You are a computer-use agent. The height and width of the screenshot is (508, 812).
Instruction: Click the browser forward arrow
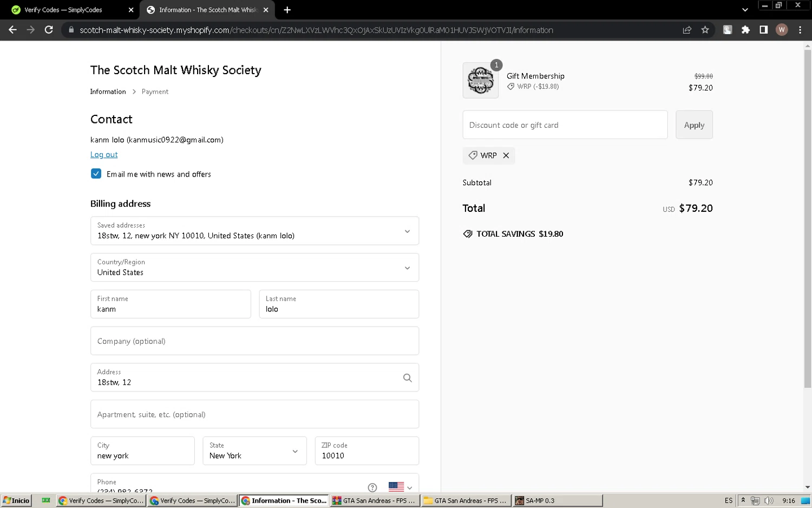coord(30,30)
